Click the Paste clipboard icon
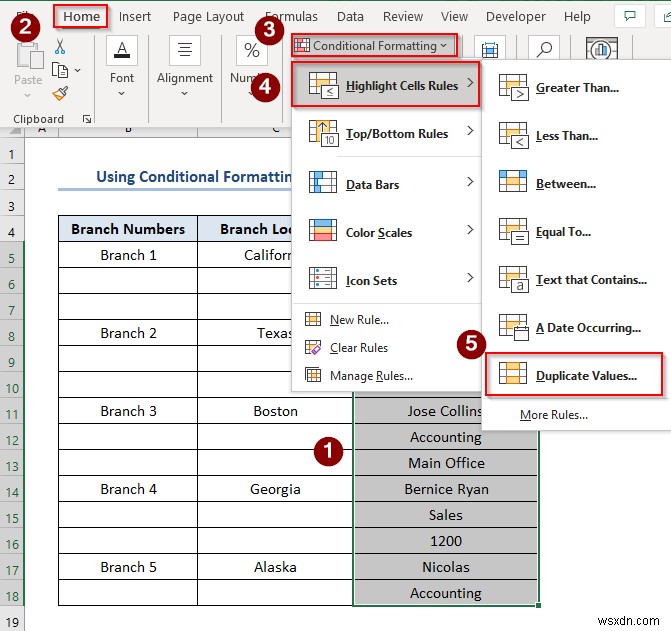 (x=30, y=56)
